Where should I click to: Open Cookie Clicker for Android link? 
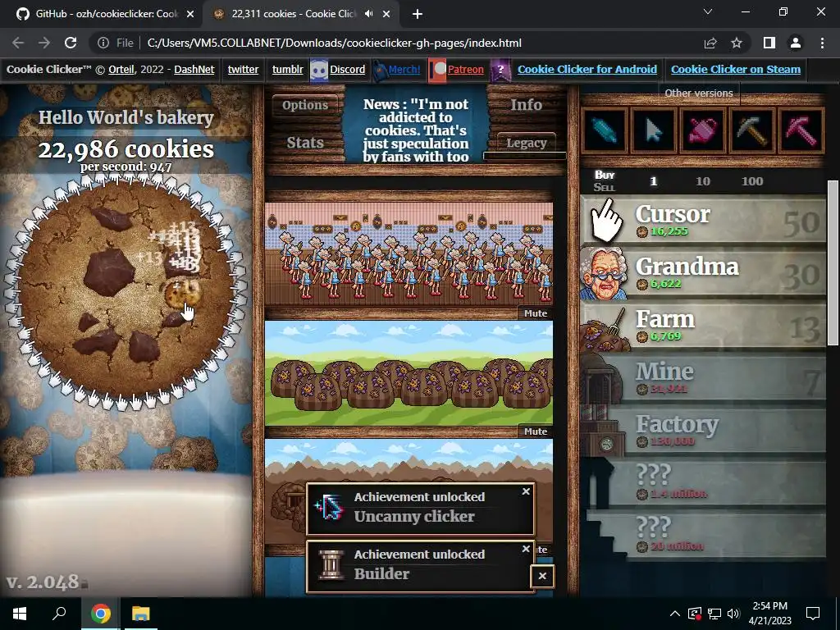[587, 69]
